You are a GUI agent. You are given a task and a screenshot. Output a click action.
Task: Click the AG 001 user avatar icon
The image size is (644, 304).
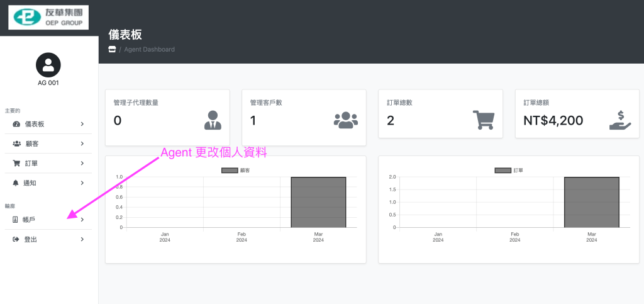48,65
